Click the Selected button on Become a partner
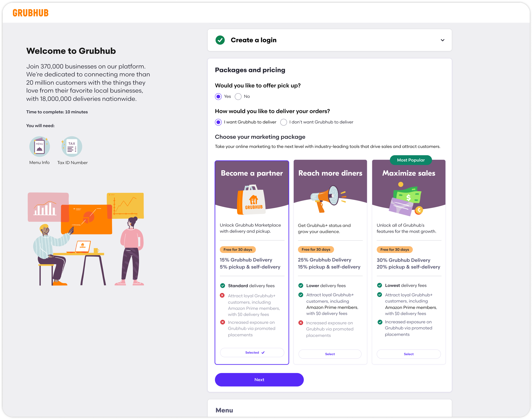This screenshot has height=419, width=532. click(x=252, y=353)
